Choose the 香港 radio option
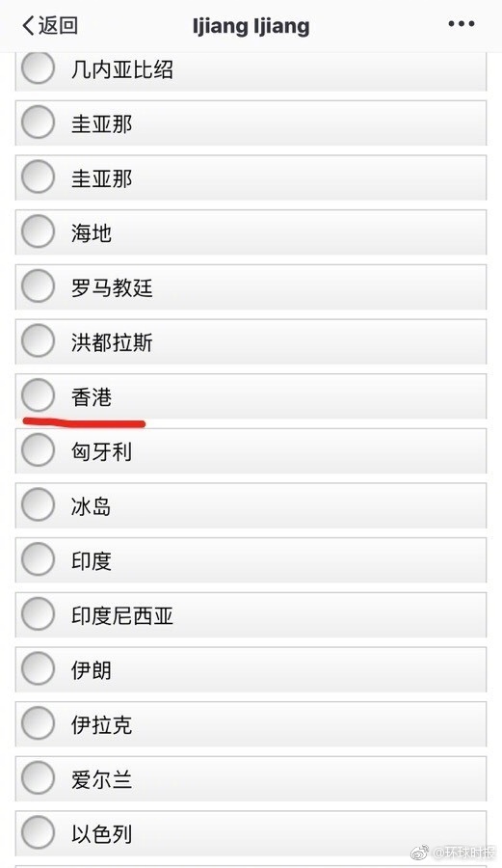Viewport: 502px width, 868px height. coord(38,395)
